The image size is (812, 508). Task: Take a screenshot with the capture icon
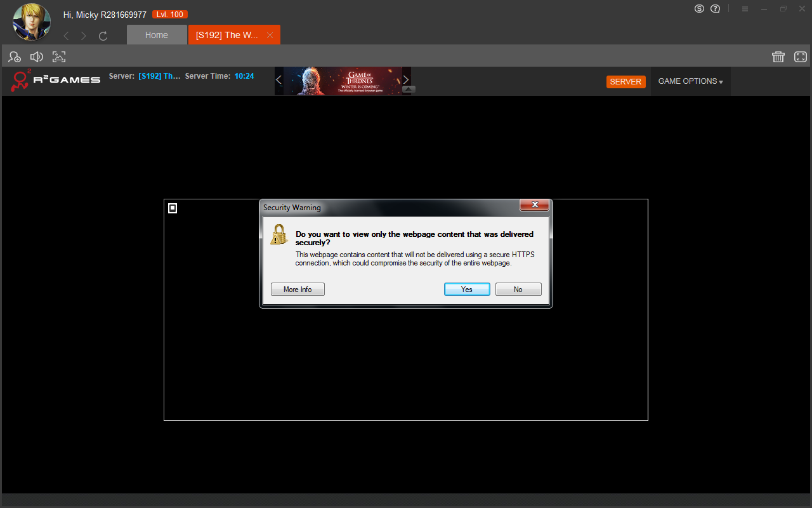(59, 57)
